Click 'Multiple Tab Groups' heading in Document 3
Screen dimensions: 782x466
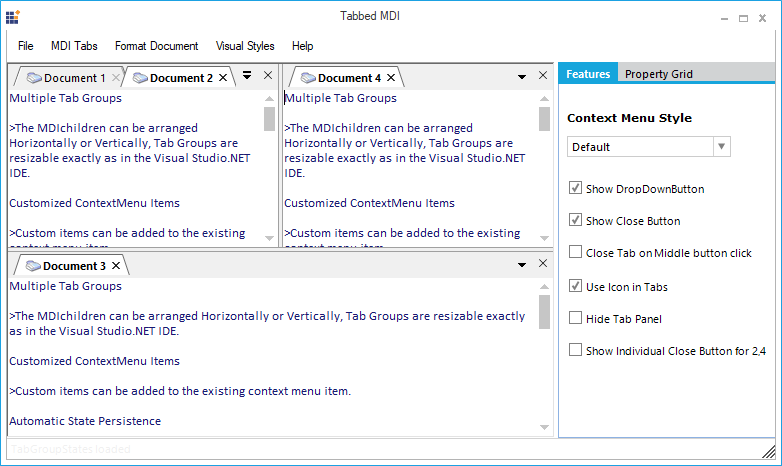coord(65,286)
